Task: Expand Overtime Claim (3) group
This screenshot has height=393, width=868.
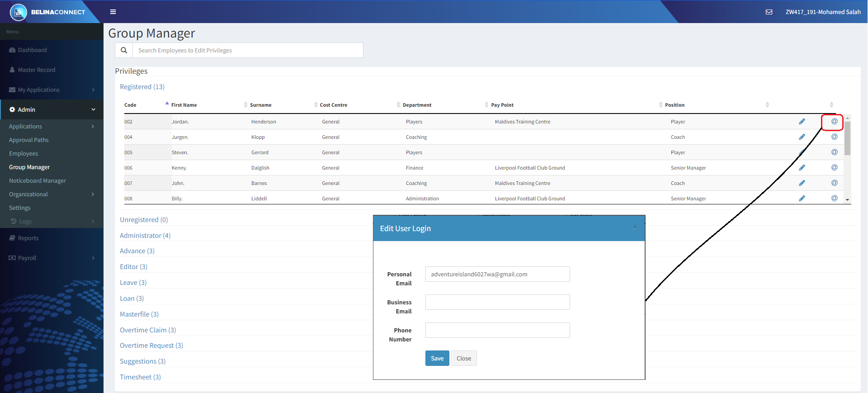Action: 148,330
